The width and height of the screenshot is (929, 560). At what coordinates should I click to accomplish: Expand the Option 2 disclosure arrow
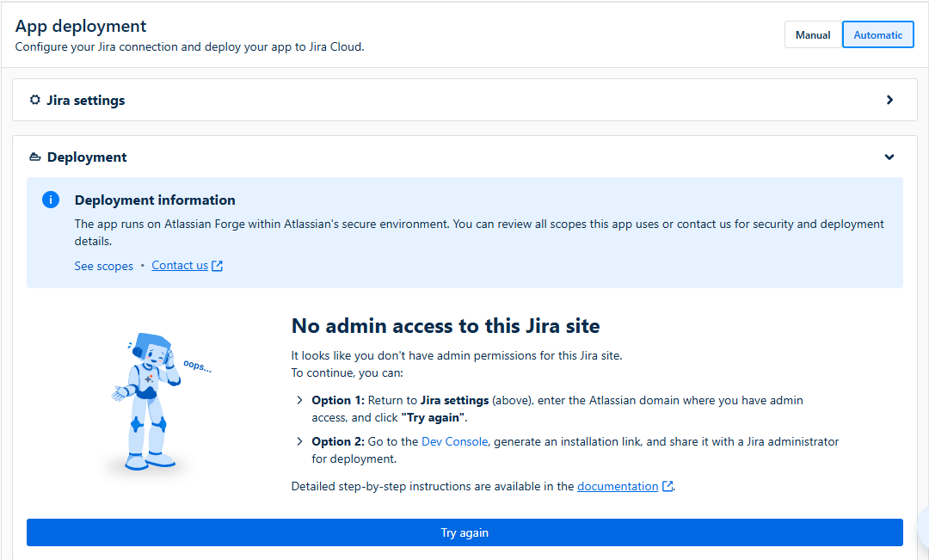tap(299, 441)
